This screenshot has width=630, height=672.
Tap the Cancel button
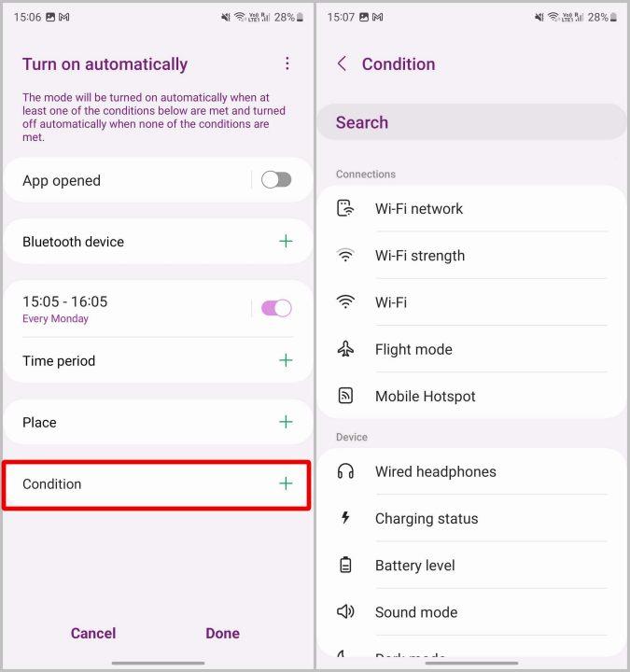(x=93, y=633)
